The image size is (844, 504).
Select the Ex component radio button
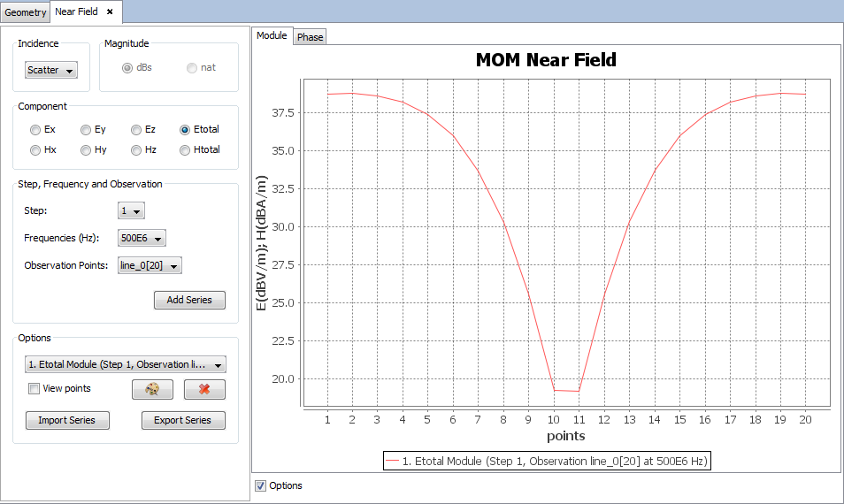[35, 130]
